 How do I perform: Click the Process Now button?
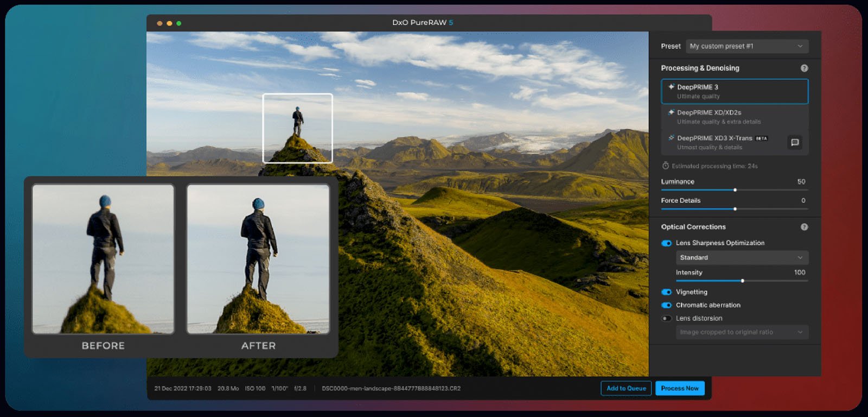[x=680, y=388]
